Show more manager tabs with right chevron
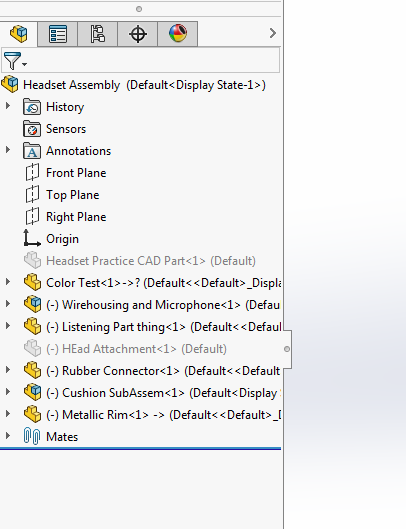This screenshot has height=529, width=406. [x=273, y=33]
